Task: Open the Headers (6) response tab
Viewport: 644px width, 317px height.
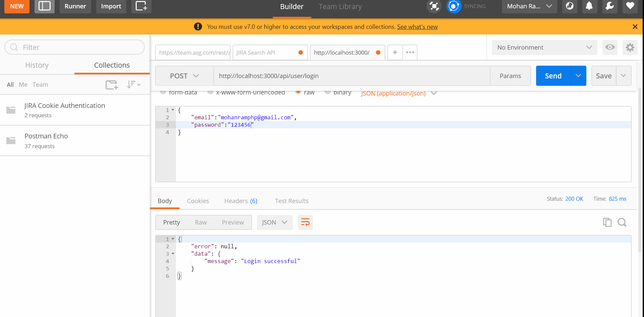Action: click(241, 201)
